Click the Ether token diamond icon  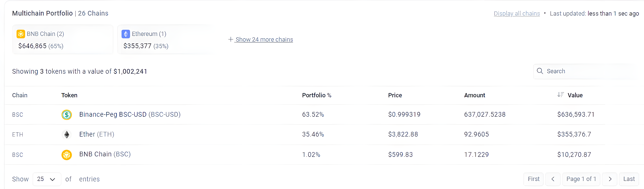point(67,135)
